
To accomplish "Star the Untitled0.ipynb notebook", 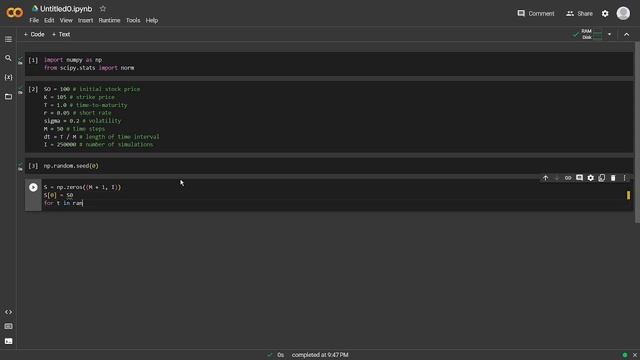I will (x=103, y=9).
